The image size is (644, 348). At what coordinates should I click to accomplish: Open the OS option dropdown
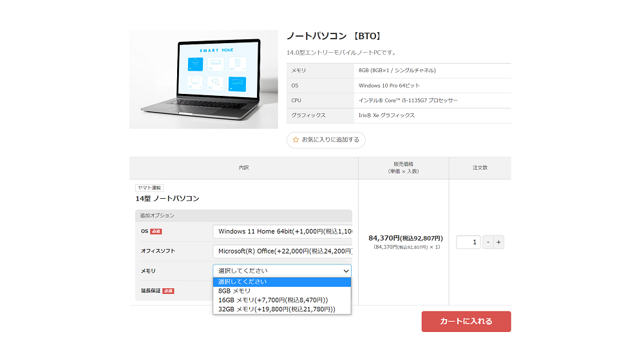tap(282, 232)
